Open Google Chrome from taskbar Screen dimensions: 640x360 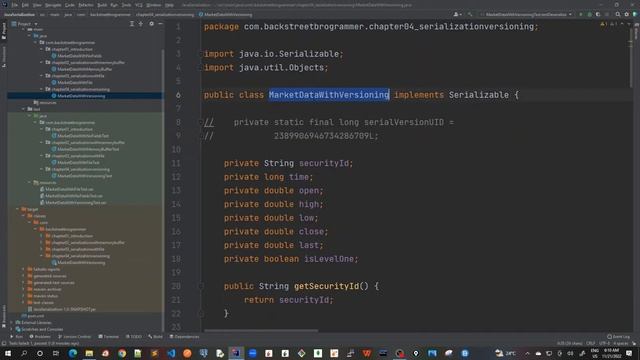coord(122,353)
